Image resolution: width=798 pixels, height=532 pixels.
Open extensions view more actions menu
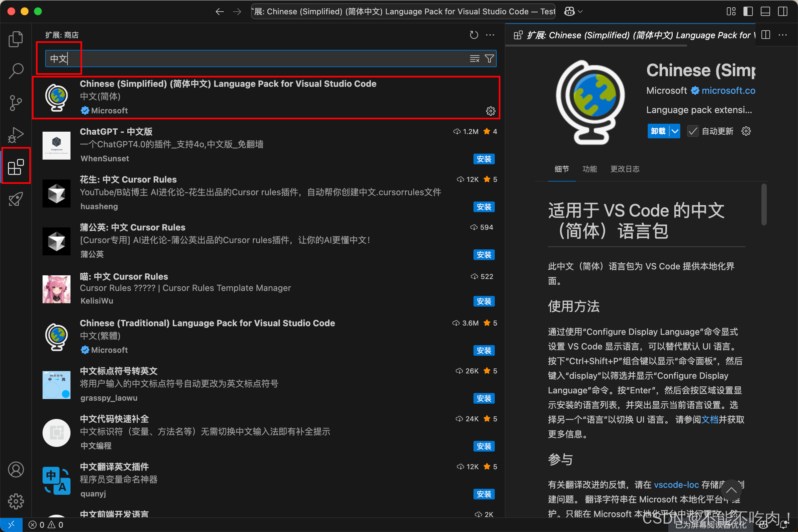[x=490, y=35]
